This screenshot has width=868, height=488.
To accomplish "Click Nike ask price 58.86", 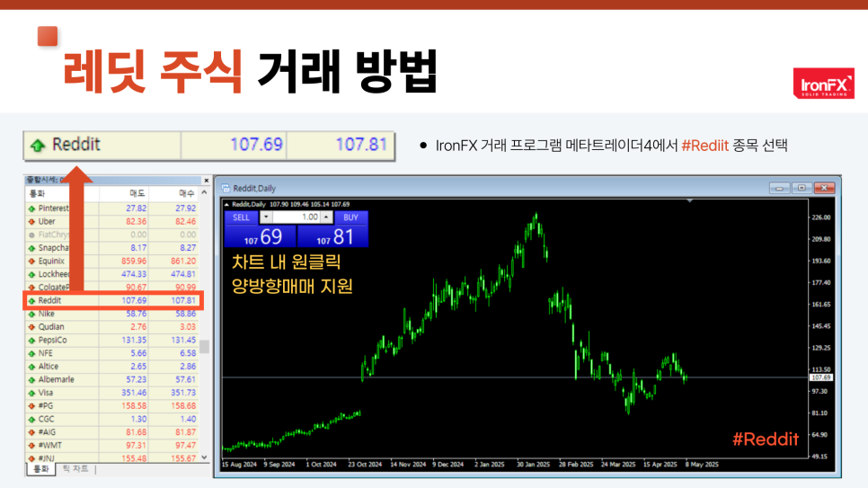I will (x=185, y=314).
